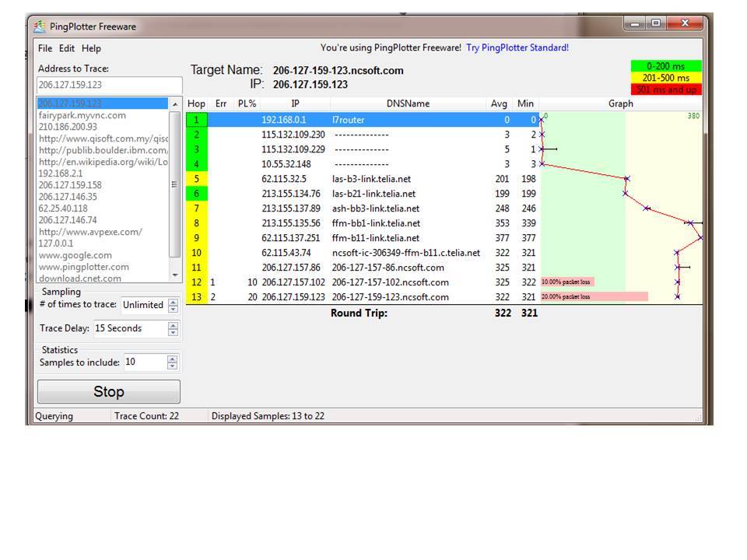747x560 pixels.
Task: Click the PL% column header
Action: pos(247,103)
